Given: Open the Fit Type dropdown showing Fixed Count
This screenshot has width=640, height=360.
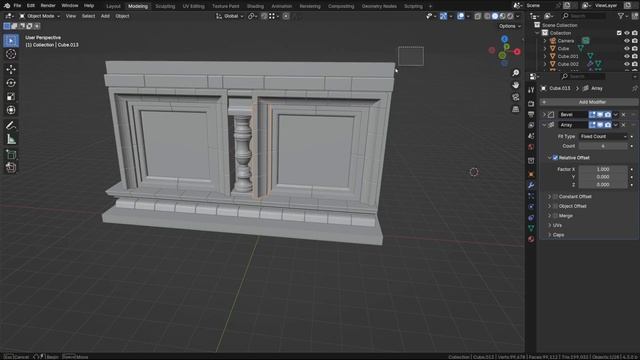Looking at the screenshot, I should click(x=603, y=136).
